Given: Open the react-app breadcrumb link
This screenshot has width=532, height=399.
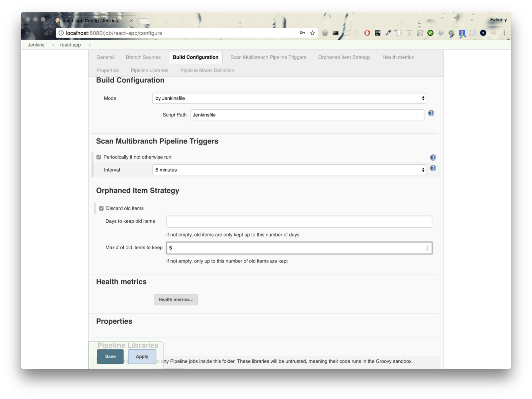Looking at the screenshot, I should pyautogui.click(x=70, y=45).
